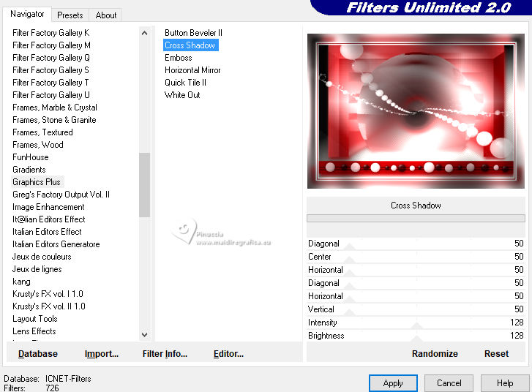Viewport: 532px width, 392px height.
Task: Open Filter Info...
Action: [165, 354]
